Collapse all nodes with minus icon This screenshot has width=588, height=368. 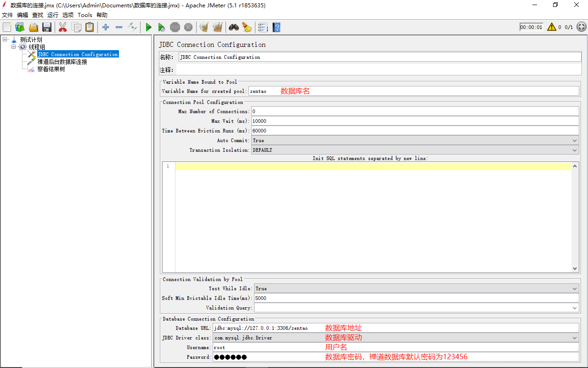(119, 27)
